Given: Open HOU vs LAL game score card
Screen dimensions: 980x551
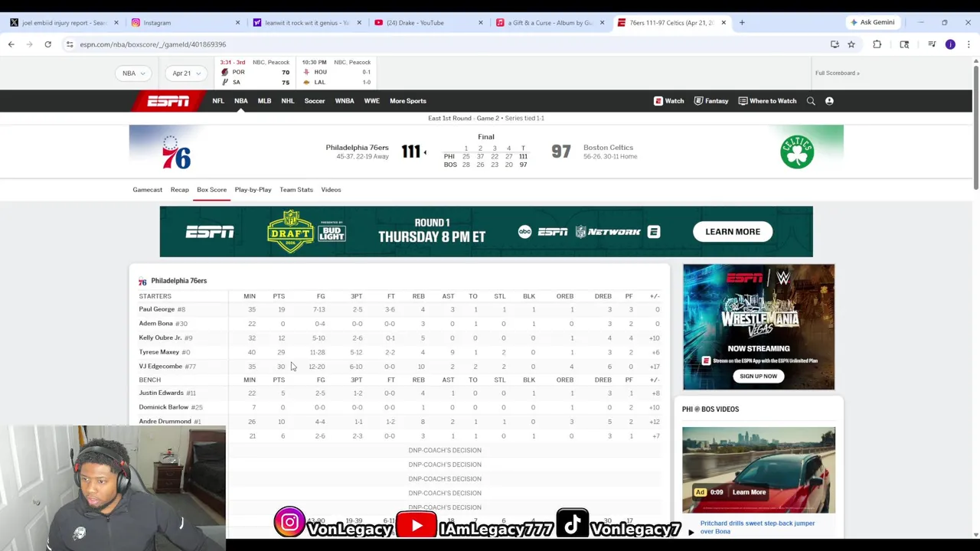Looking at the screenshot, I should coord(336,73).
